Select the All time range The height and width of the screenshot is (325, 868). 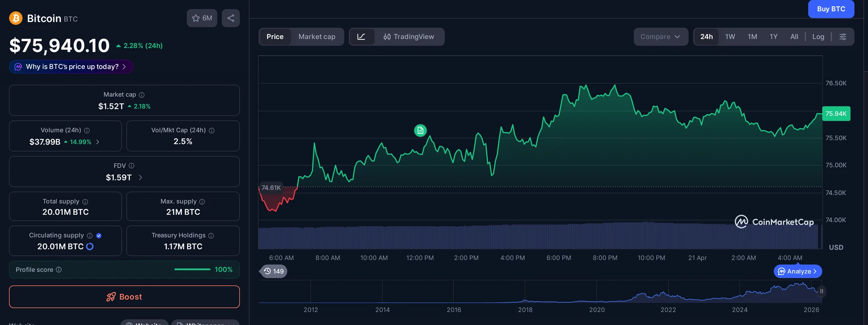794,37
